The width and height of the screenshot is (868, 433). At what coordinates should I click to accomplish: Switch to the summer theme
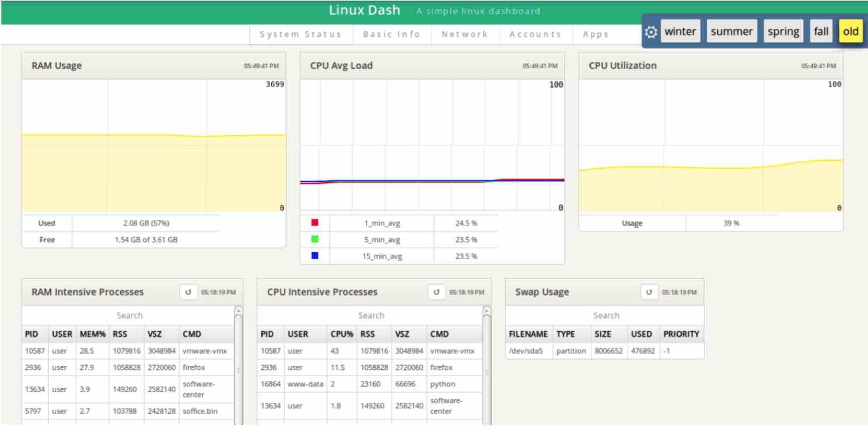[731, 31]
